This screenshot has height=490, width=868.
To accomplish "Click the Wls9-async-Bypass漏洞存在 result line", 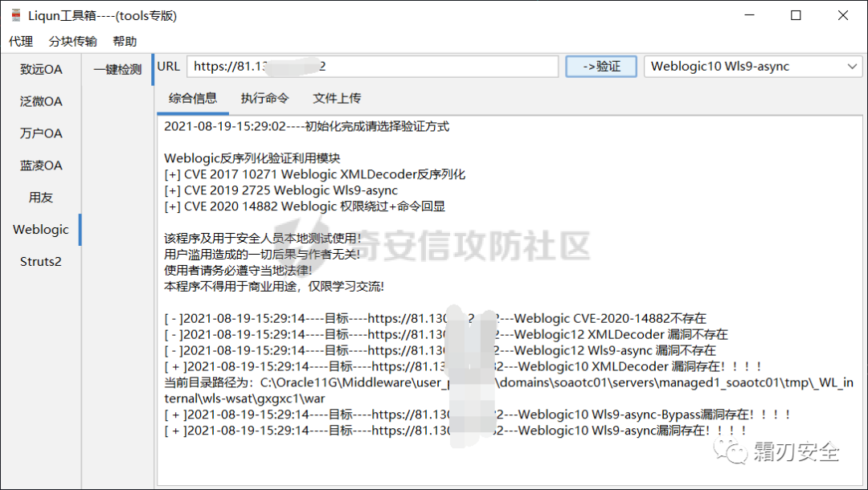I will pos(477,414).
